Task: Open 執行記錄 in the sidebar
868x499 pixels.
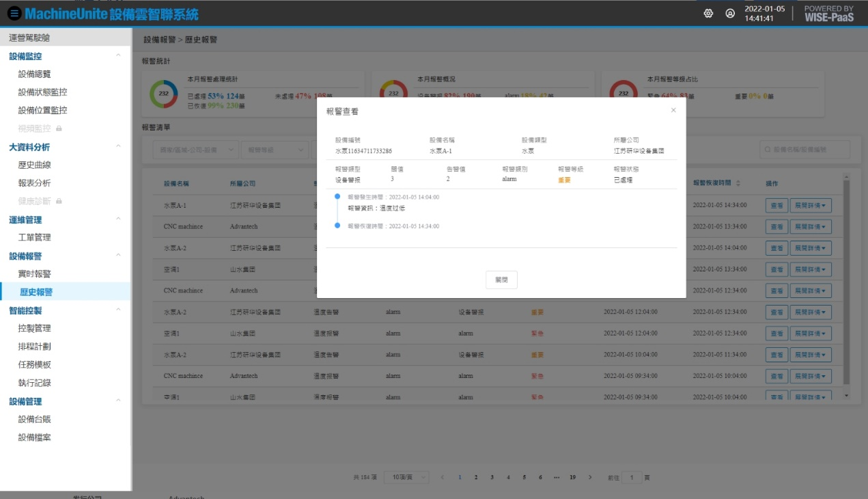Action: click(35, 383)
